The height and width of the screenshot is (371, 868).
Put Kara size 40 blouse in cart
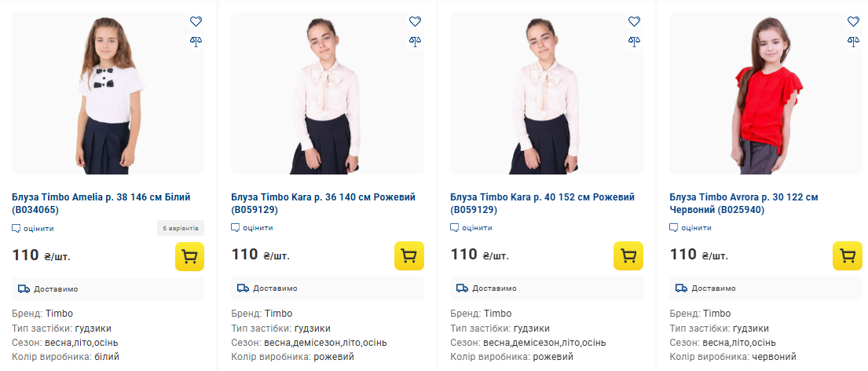[x=628, y=256]
